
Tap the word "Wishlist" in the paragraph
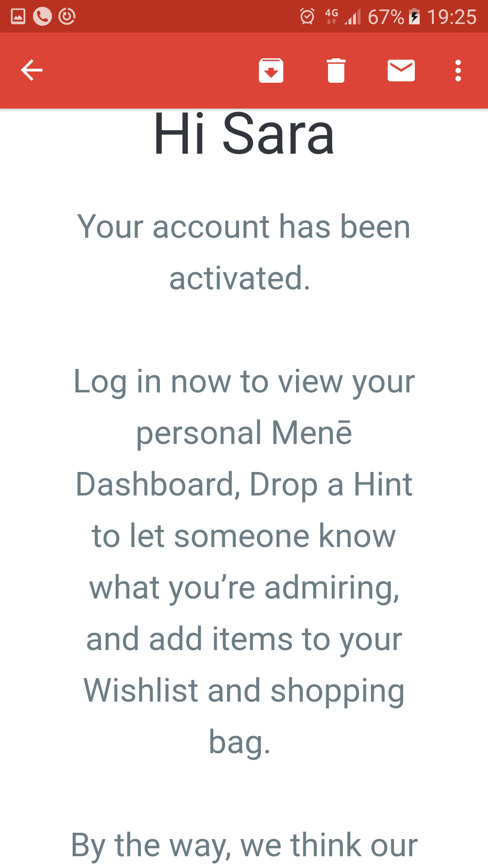(141, 691)
